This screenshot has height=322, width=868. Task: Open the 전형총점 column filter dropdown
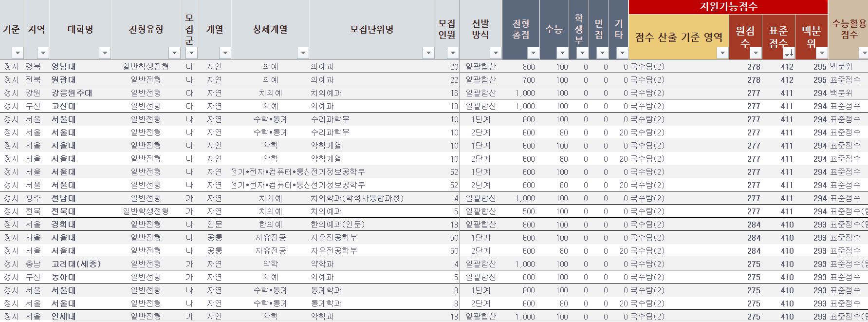click(533, 53)
